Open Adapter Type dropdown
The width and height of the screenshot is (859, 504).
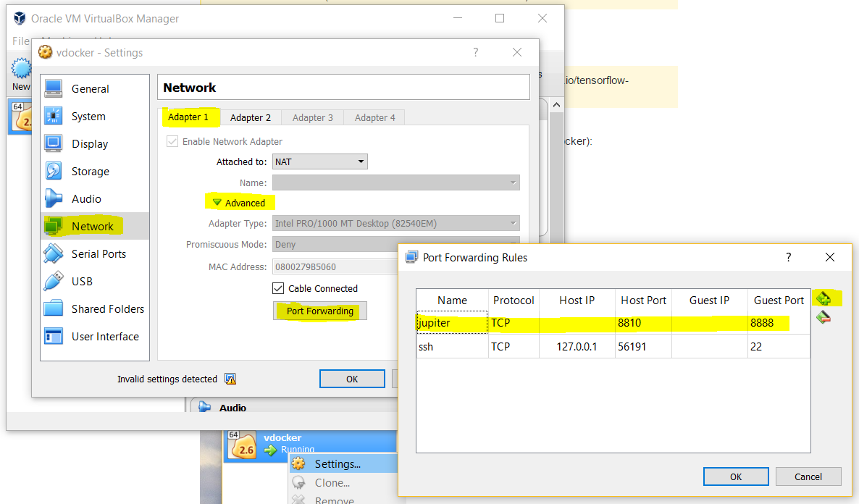click(395, 223)
